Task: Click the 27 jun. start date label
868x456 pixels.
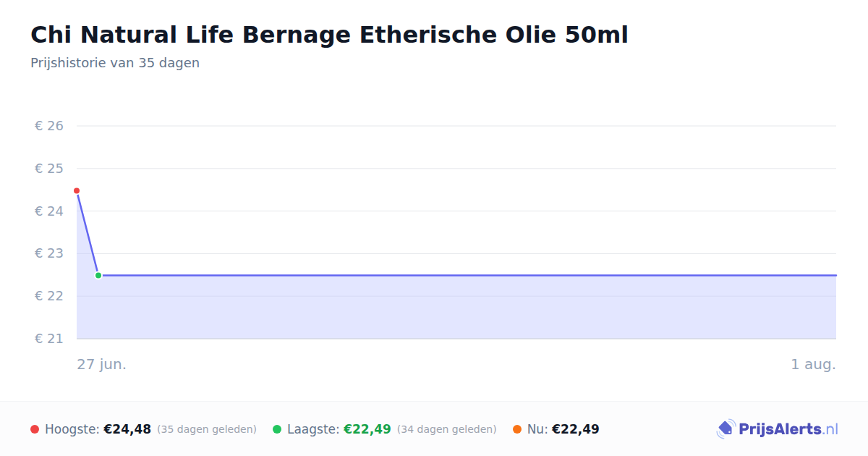Action: click(102, 364)
